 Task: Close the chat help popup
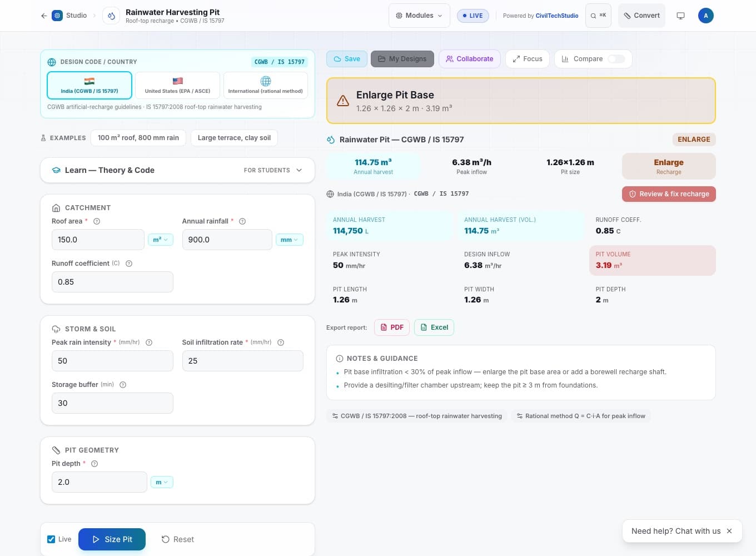[x=729, y=531]
